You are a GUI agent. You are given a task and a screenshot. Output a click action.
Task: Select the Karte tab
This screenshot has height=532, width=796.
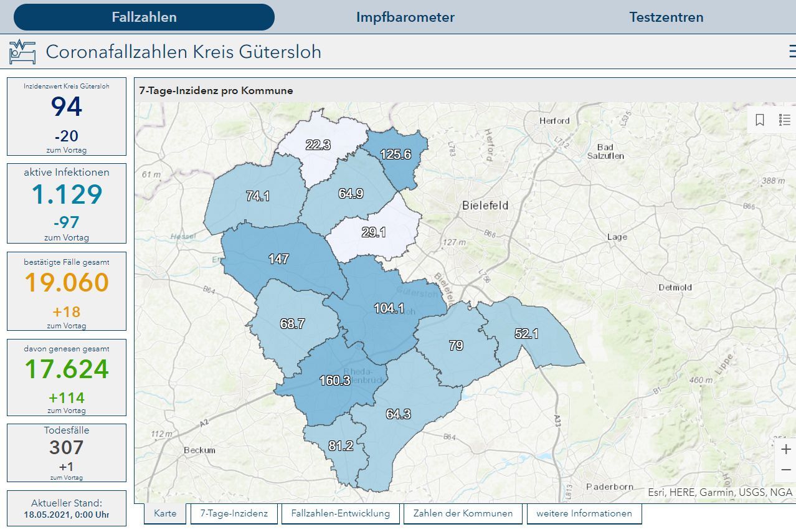[x=164, y=513]
